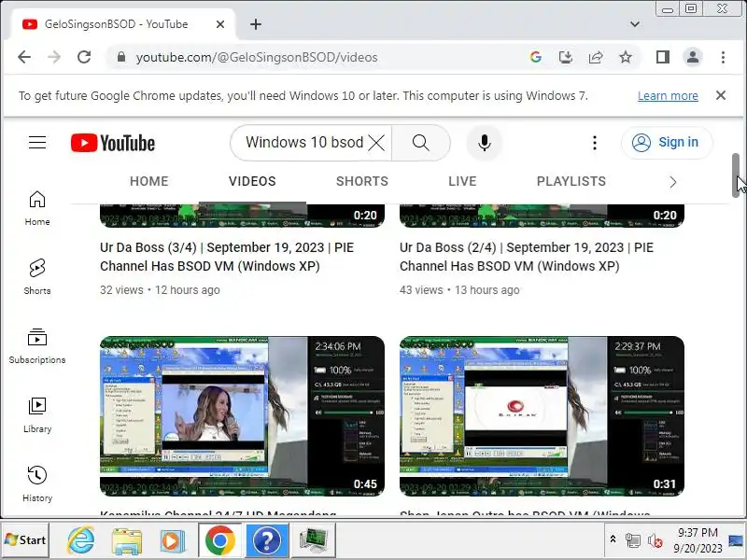Launch Internet Explorer from the taskbar
Image resolution: width=747 pixels, height=560 pixels.
point(81,540)
